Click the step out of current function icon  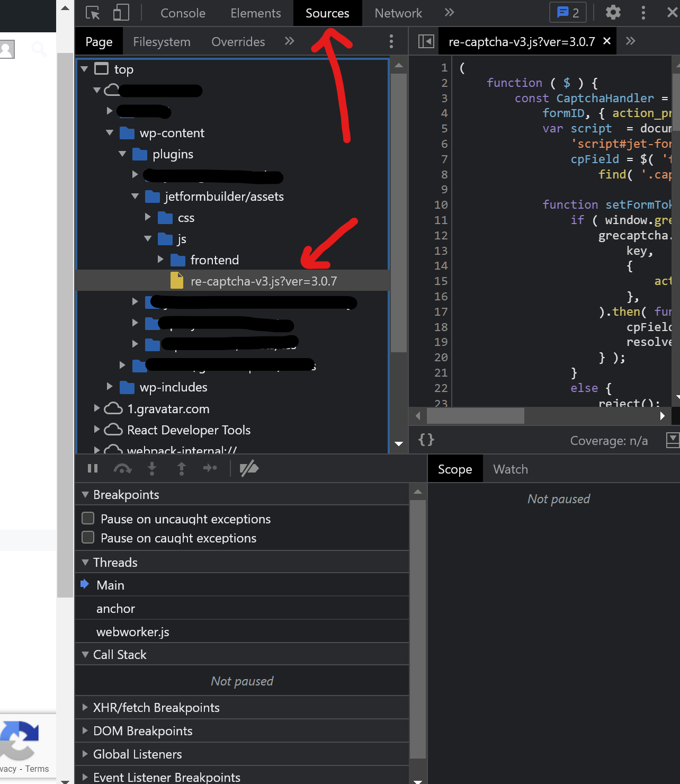[182, 468]
